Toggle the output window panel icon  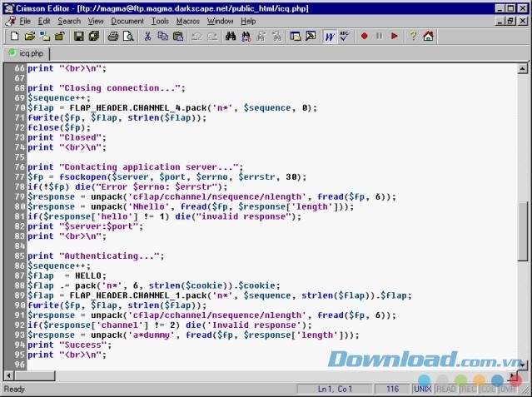pyautogui.click(x=311, y=36)
